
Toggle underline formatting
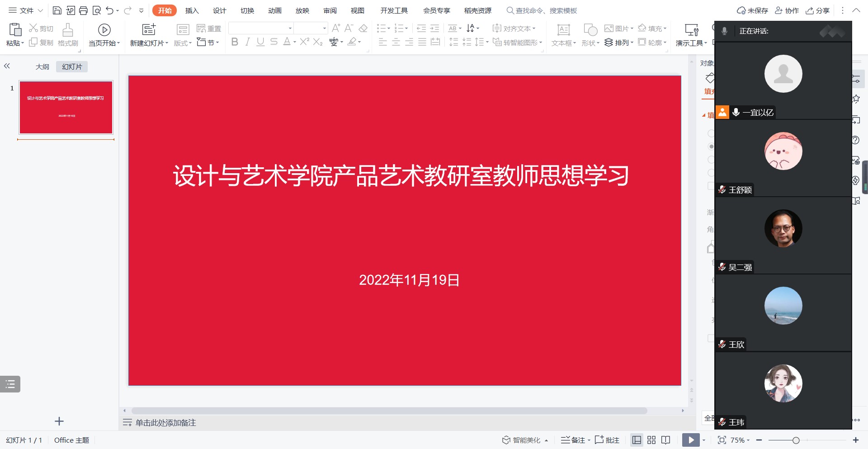tap(260, 42)
